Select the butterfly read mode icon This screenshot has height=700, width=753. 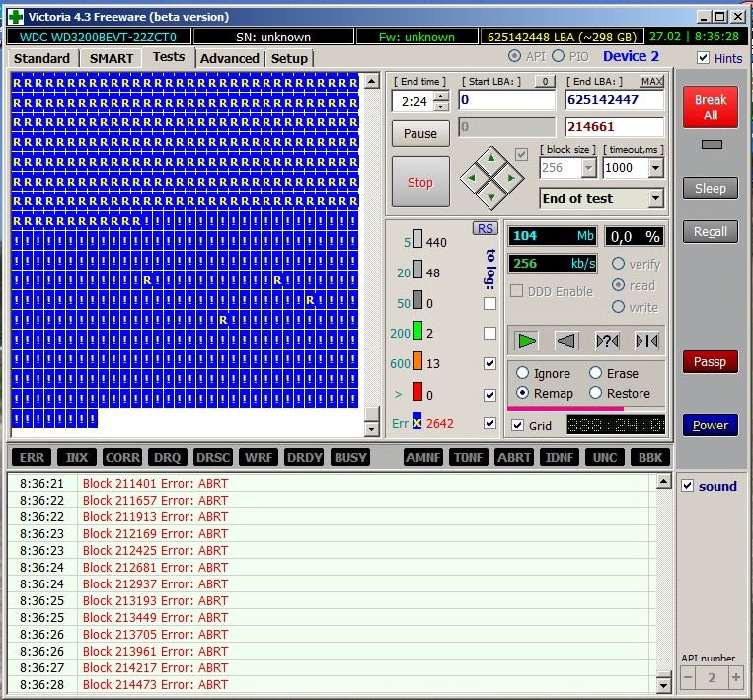point(646,341)
